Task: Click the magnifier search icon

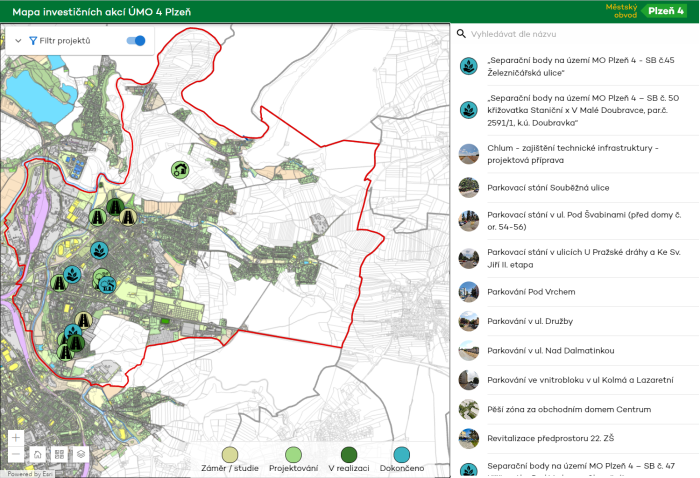Action: (x=461, y=33)
